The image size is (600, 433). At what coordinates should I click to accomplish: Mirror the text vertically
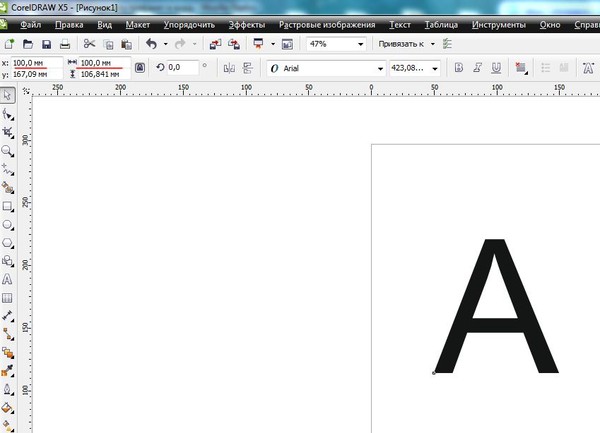point(248,68)
